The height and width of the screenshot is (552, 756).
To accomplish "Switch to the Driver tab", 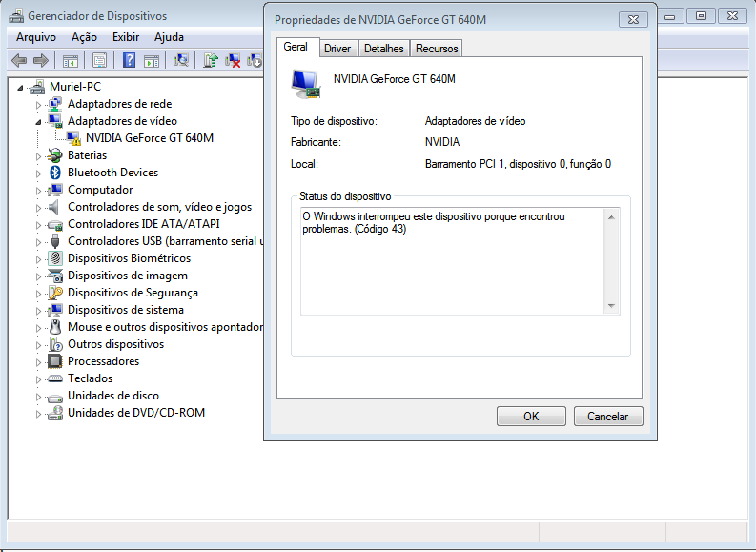I will point(337,49).
